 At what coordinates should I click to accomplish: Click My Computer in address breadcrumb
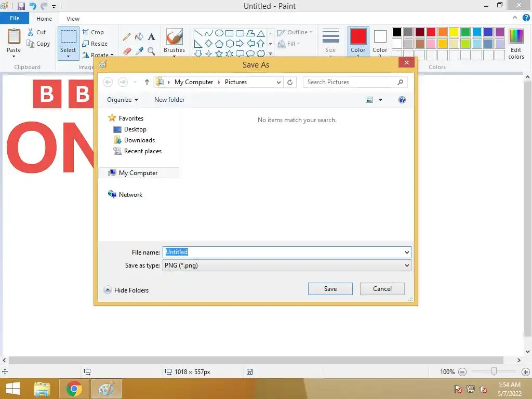click(x=194, y=82)
